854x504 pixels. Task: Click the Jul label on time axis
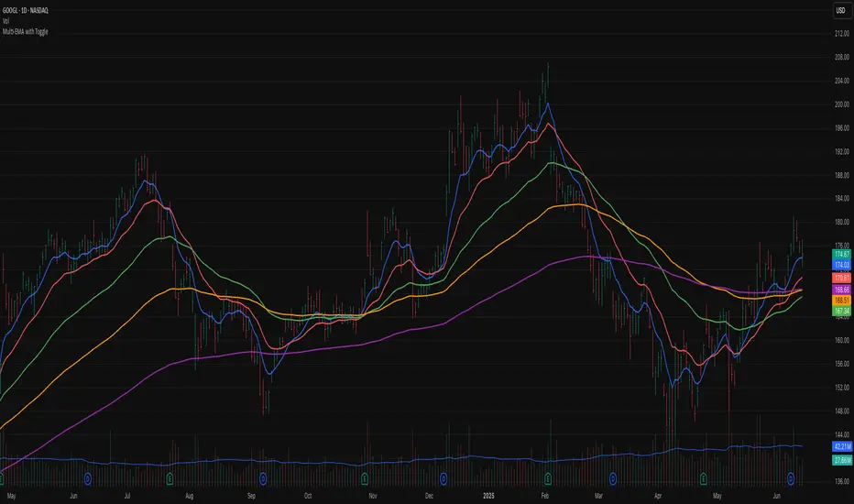[x=126, y=496]
